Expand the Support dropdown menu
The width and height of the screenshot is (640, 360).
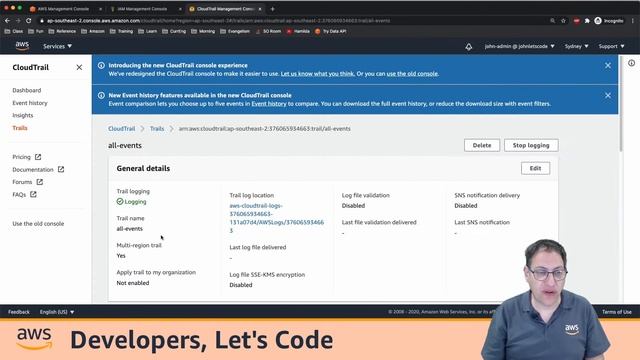(x=611, y=46)
